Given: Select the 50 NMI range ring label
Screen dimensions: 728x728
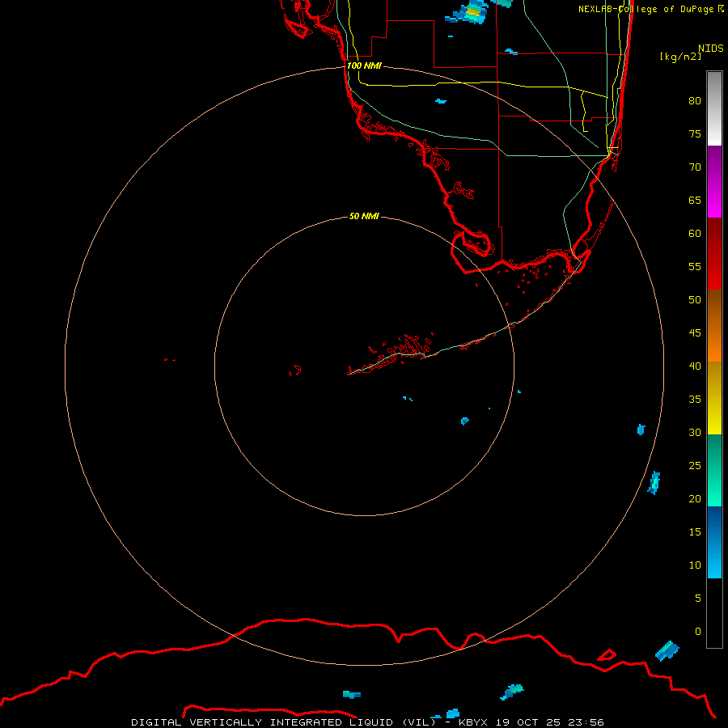Looking at the screenshot, I should click(364, 216).
